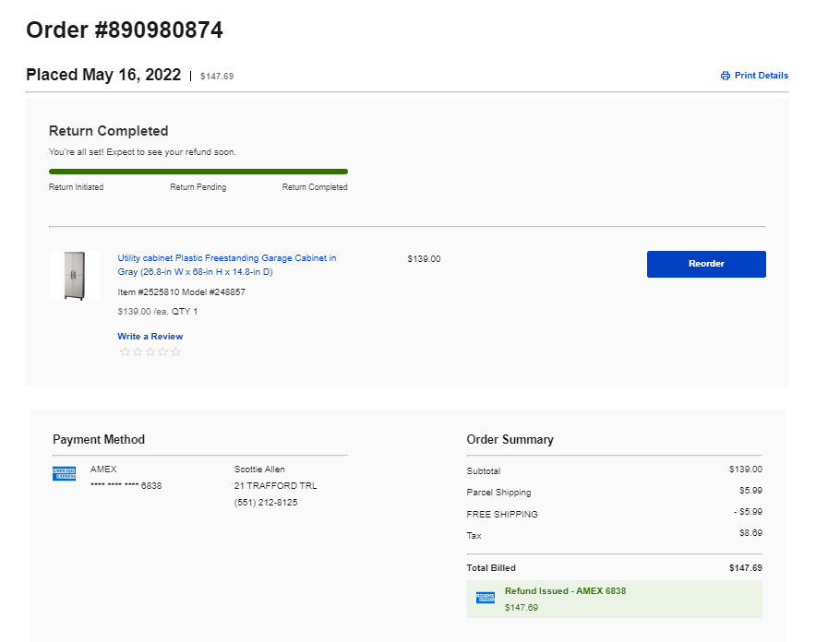Viewport: 840px width, 642px height.
Task: Click the Refund Issued - AMEX 6838 text
Action: tap(565, 591)
